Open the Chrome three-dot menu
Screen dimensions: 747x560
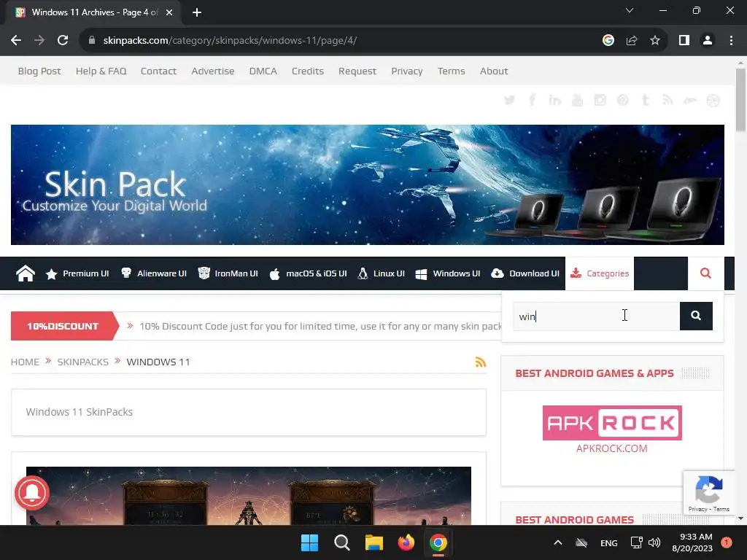pyautogui.click(x=731, y=41)
